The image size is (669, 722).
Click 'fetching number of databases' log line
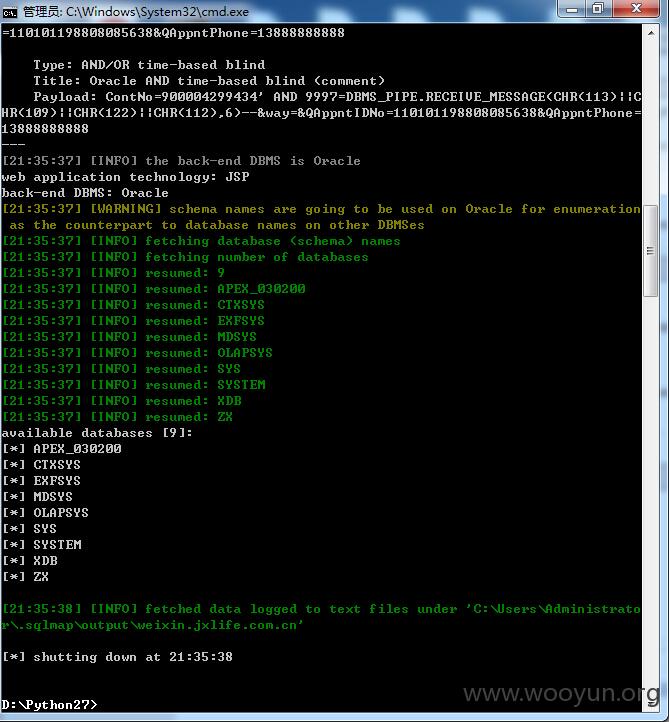pyautogui.click(x=185, y=257)
